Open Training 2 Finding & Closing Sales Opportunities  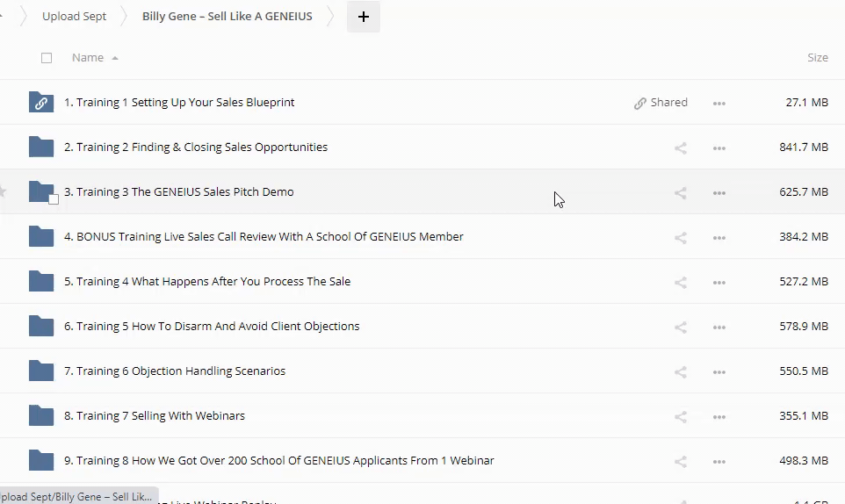click(196, 148)
